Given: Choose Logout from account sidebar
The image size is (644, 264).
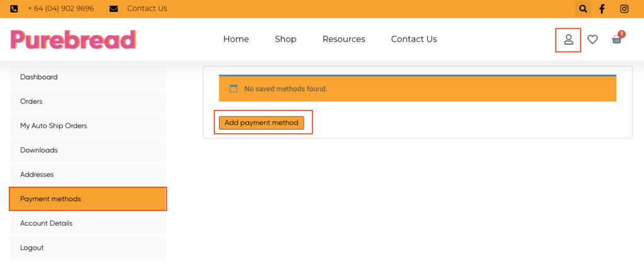Looking at the screenshot, I should click(x=87, y=248).
